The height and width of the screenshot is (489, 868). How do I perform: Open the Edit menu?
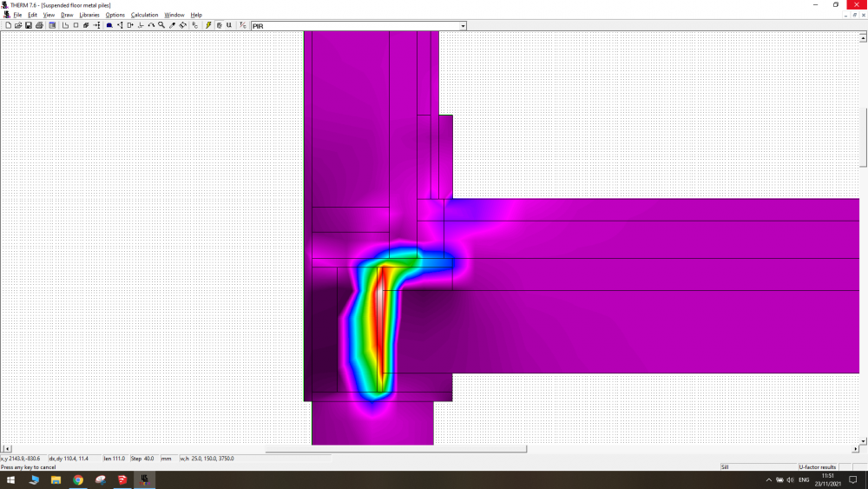tap(33, 15)
